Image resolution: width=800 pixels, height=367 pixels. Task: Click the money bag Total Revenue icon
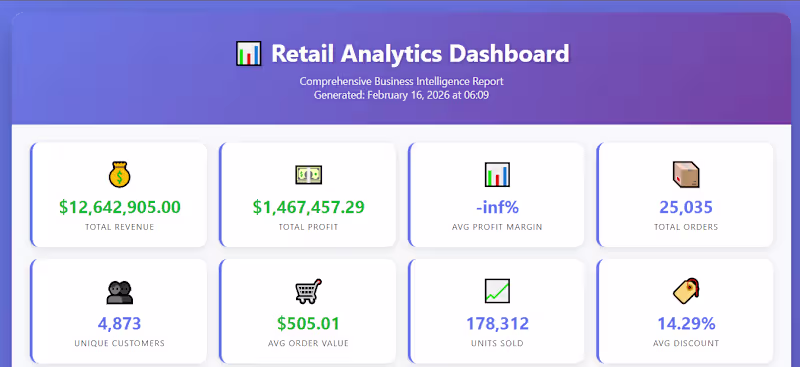click(119, 175)
